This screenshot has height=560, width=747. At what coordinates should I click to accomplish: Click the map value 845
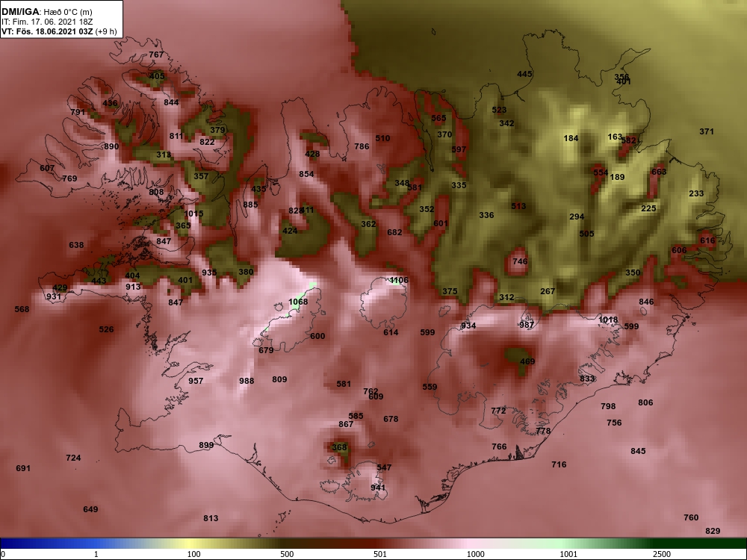(638, 452)
